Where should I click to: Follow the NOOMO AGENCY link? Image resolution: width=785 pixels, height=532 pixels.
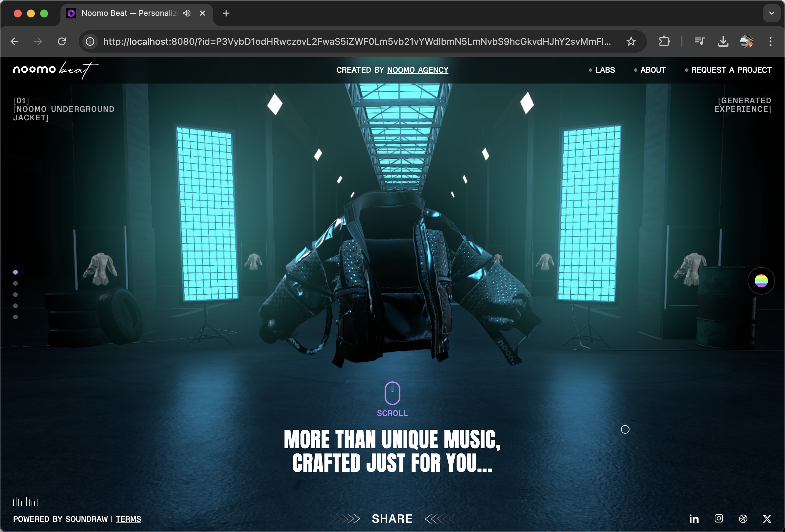(x=417, y=70)
